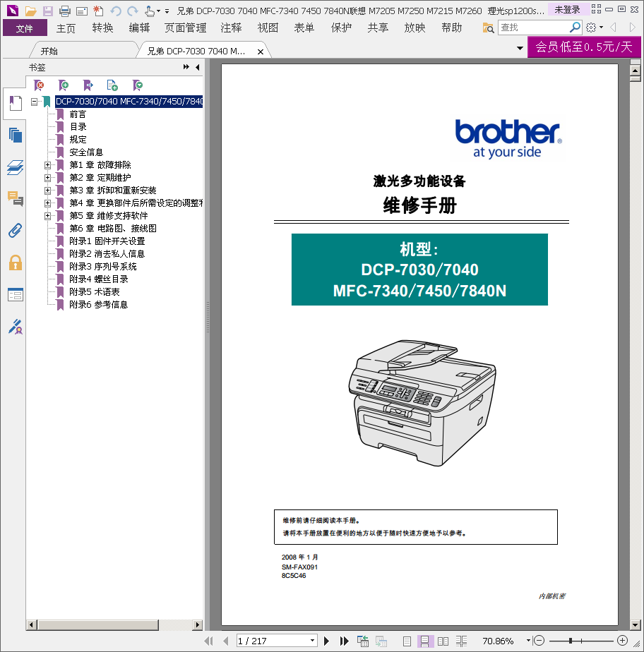This screenshot has width=644, height=652.
Task: Collapse the bookmarks panel with the left arrow
Action: point(198,67)
